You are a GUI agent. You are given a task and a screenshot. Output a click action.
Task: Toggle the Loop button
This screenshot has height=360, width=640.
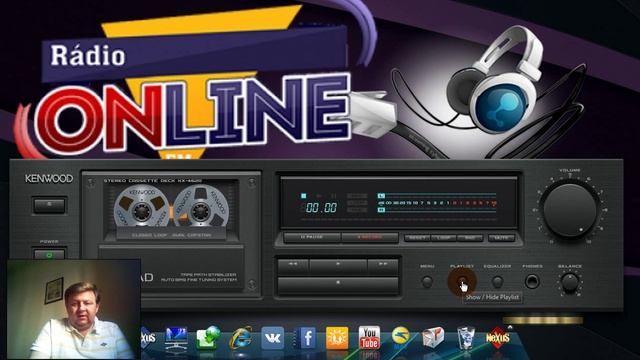click(443, 238)
